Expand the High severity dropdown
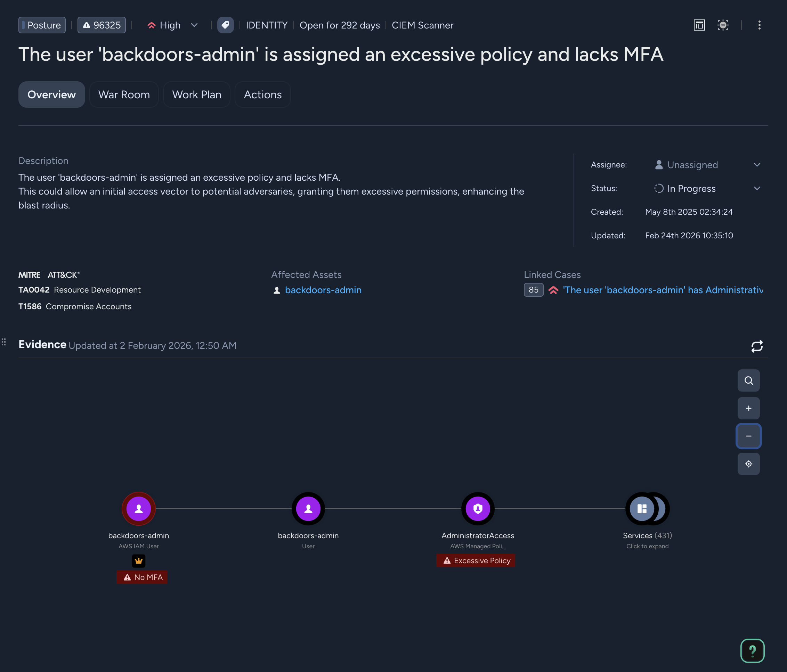The width and height of the screenshot is (787, 672). point(194,25)
